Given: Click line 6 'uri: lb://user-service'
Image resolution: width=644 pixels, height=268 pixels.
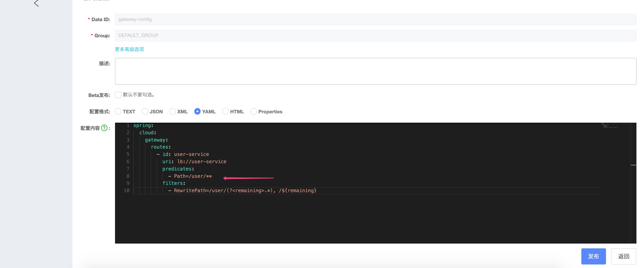Looking at the screenshot, I should (x=194, y=161).
